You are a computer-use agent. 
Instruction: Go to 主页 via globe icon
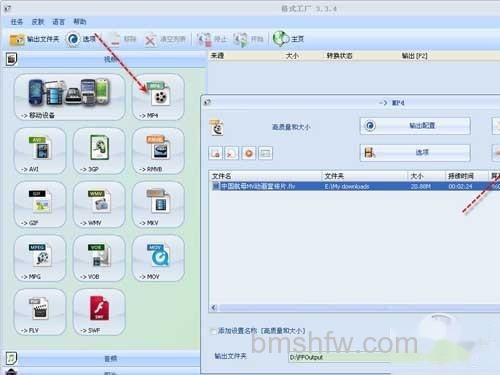pyautogui.click(x=289, y=39)
